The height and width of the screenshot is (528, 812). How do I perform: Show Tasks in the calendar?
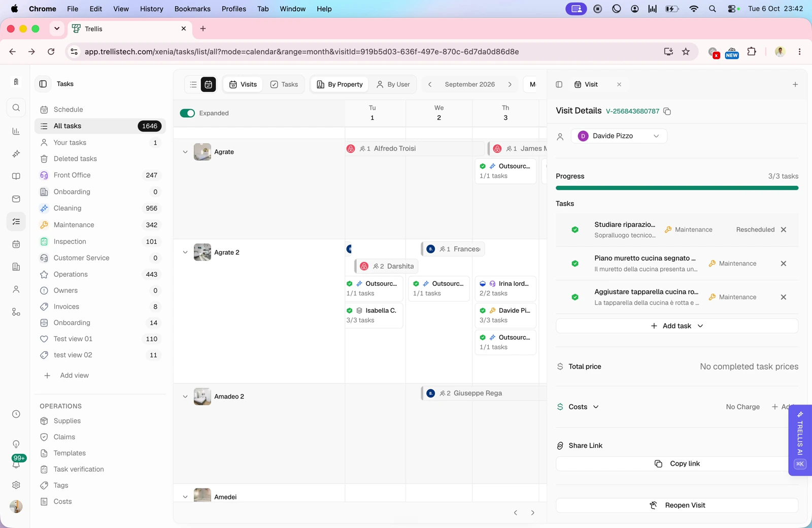pos(284,84)
